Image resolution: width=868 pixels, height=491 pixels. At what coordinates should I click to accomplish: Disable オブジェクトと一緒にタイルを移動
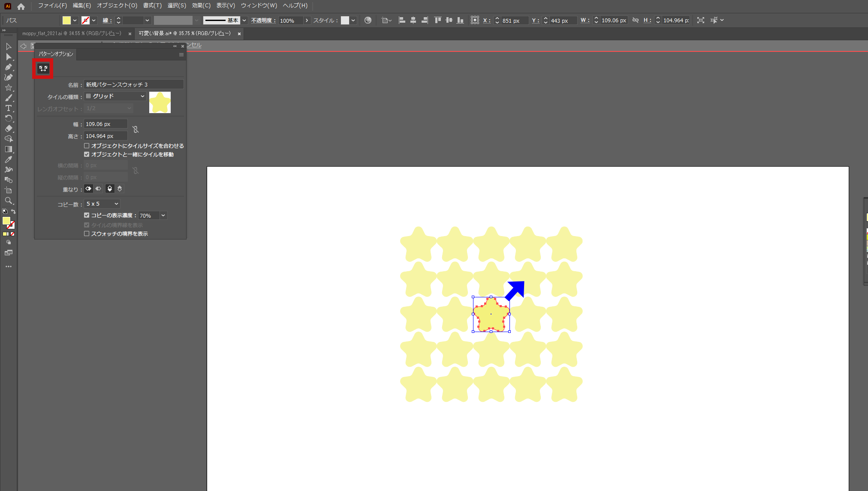point(87,155)
